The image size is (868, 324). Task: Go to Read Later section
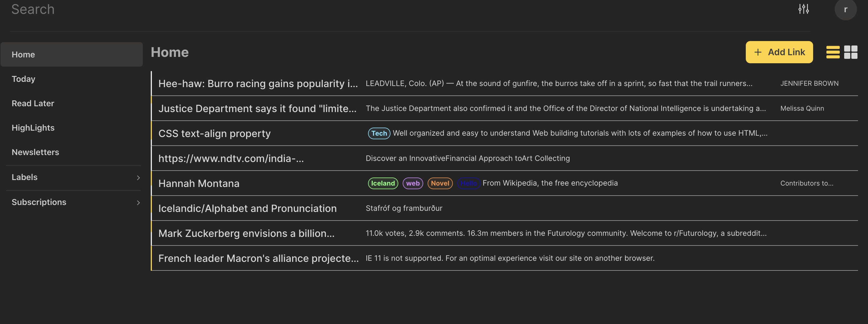tap(33, 103)
